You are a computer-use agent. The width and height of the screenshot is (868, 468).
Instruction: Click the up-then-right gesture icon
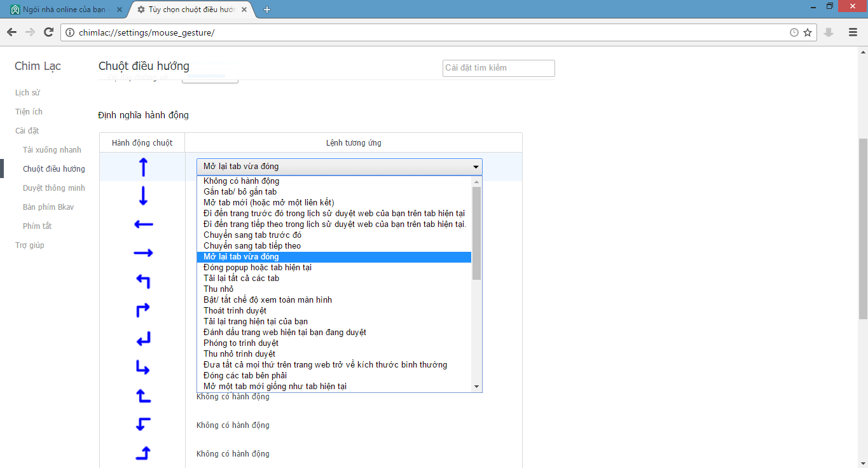pyautogui.click(x=143, y=310)
